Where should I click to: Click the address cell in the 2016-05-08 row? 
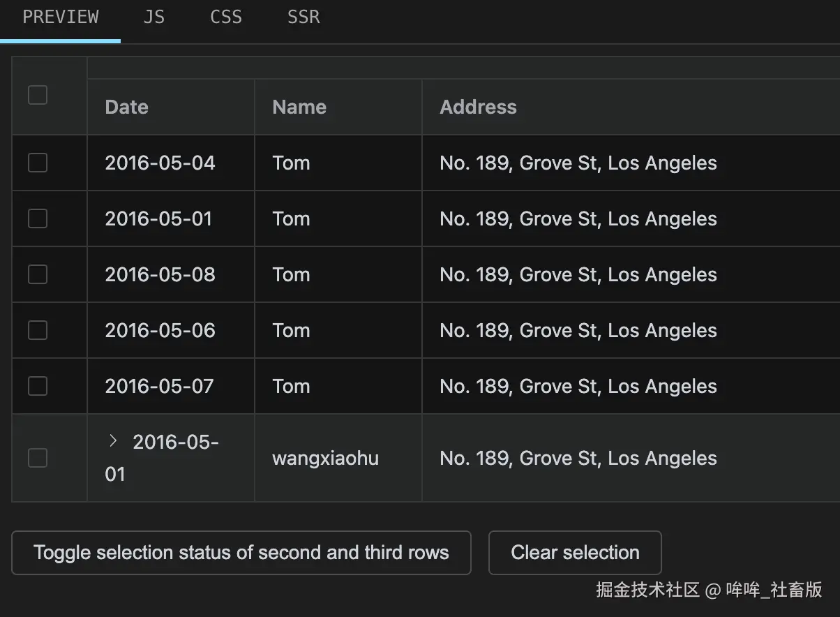point(578,274)
